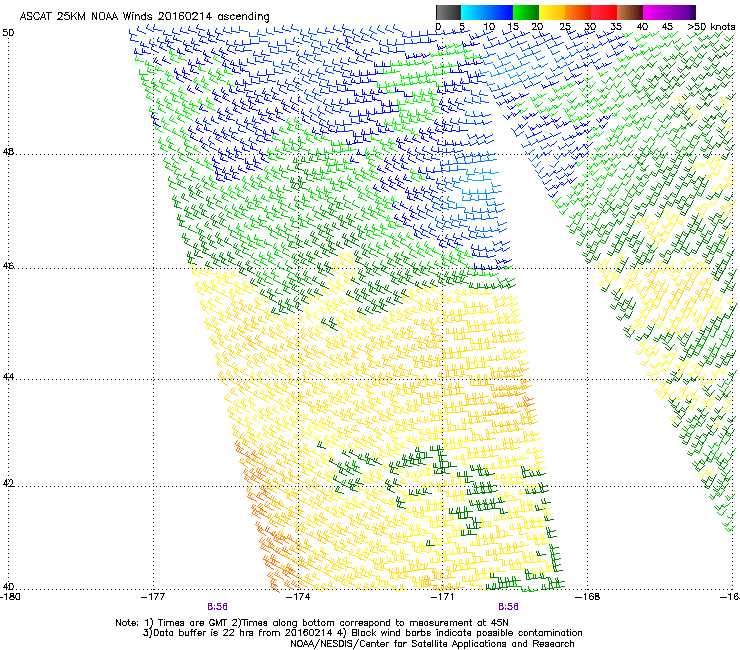Click the longitude axis label '-171'
This screenshot has width=740, height=650.
pyautogui.click(x=442, y=597)
